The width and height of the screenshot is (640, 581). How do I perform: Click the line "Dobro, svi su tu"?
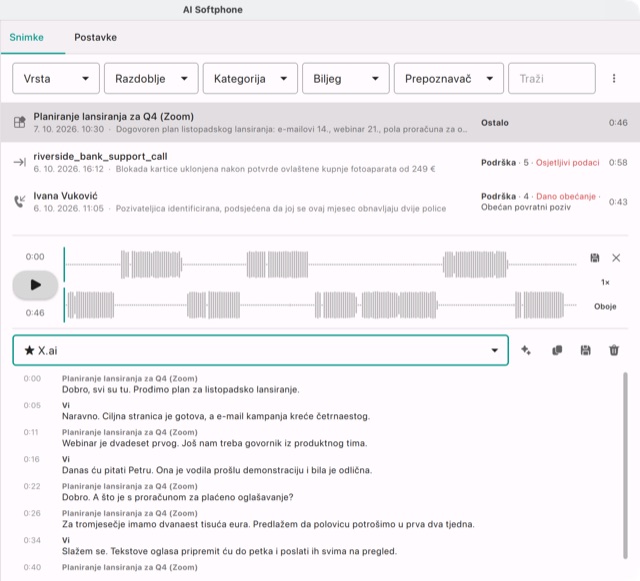[x=180, y=390]
